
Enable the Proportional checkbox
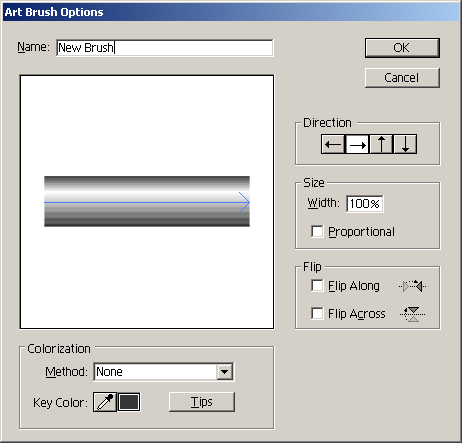click(x=317, y=231)
